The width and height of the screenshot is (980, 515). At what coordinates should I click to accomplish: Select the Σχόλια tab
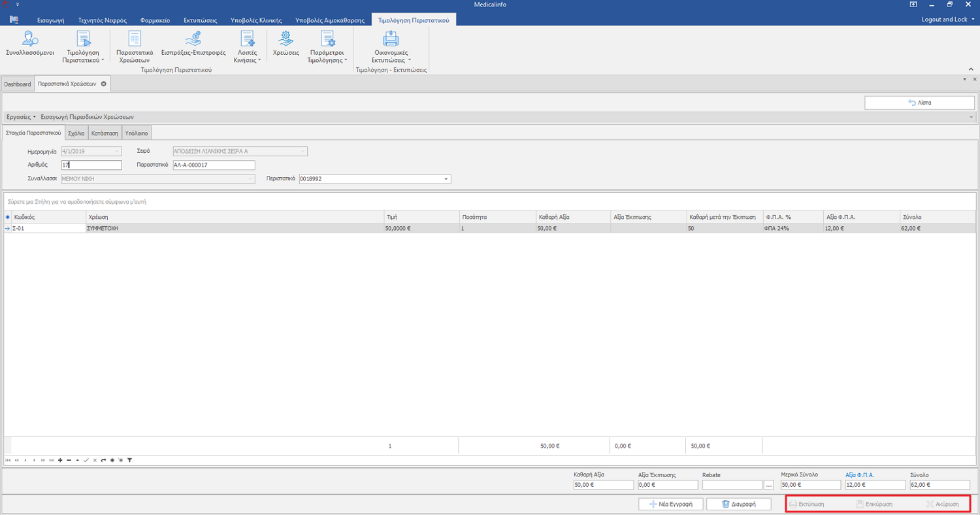coord(76,133)
